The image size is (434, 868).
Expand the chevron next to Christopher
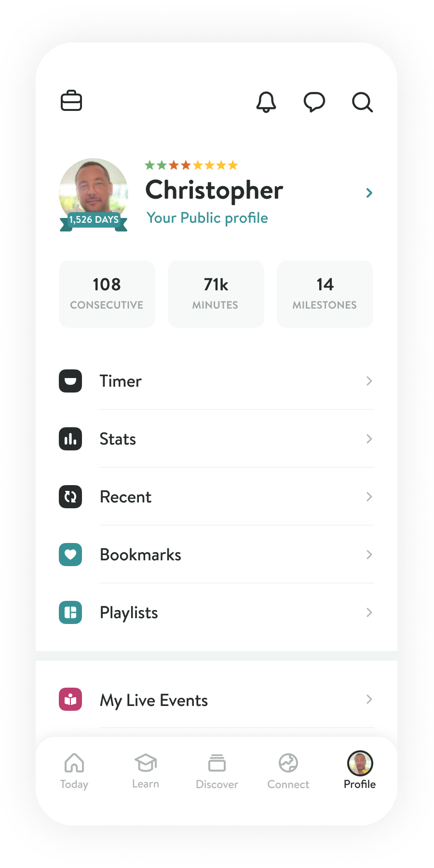pyautogui.click(x=369, y=193)
